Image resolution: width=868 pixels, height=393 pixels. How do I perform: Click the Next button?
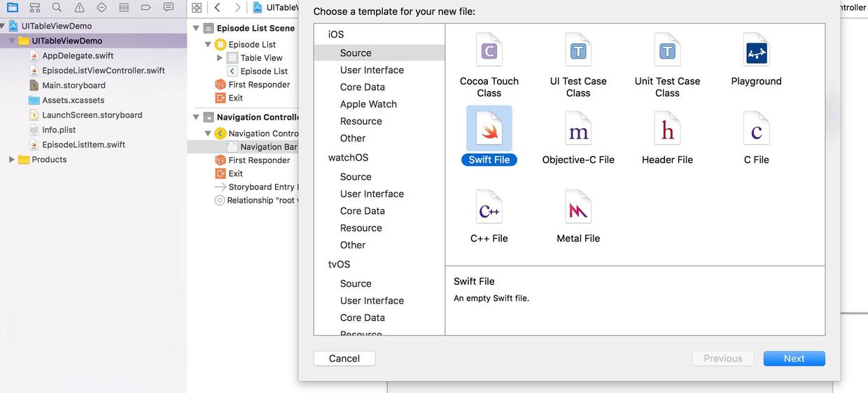794,358
